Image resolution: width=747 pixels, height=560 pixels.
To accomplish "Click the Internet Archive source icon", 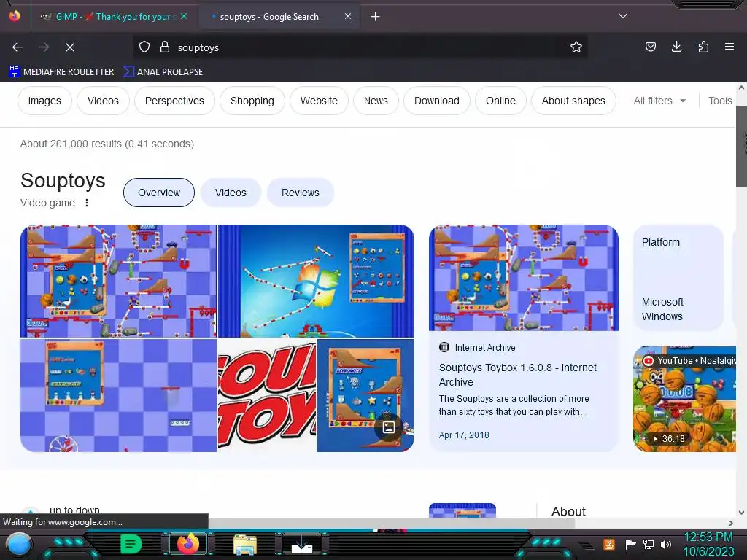I will pos(444,347).
